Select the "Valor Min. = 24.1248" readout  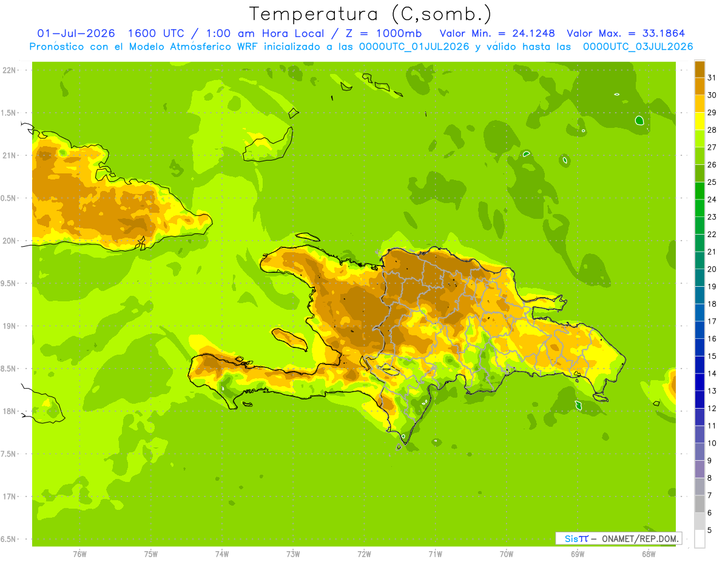tap(497, 33)
